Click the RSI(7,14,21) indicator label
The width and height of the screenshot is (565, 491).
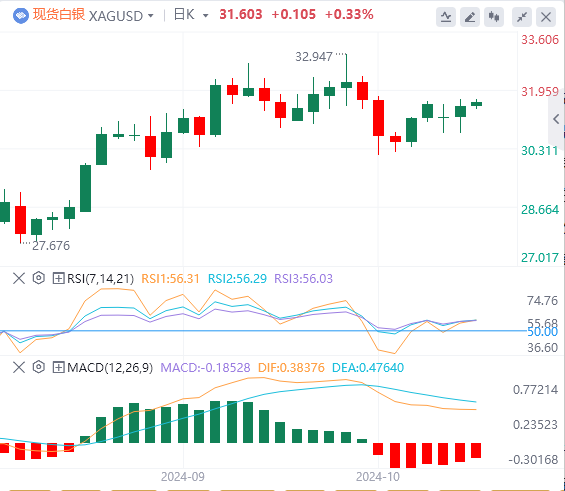click(x=101, y=278)
